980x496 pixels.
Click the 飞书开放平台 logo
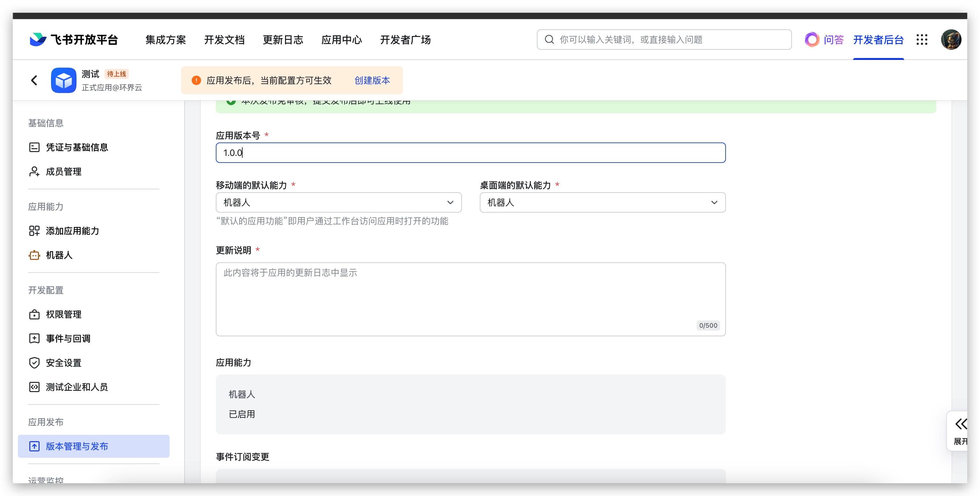[x=74, y=40]
